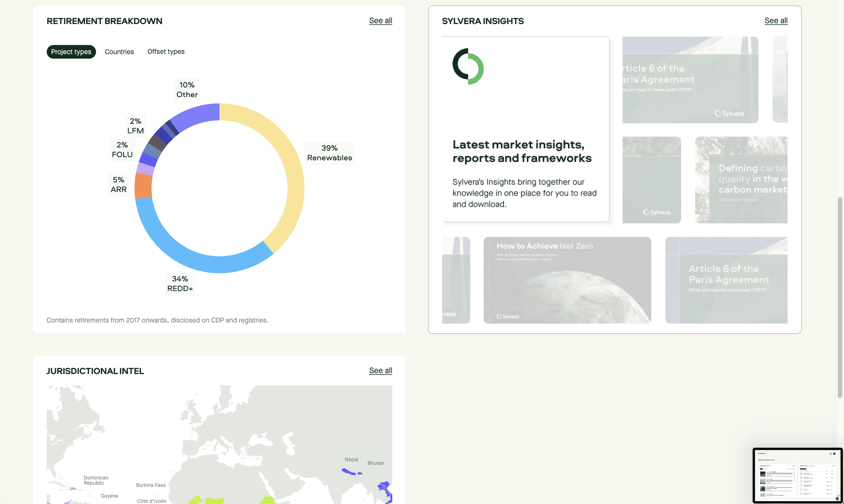Click the Sylvera circular logo icon

click(x=468, y=67)
